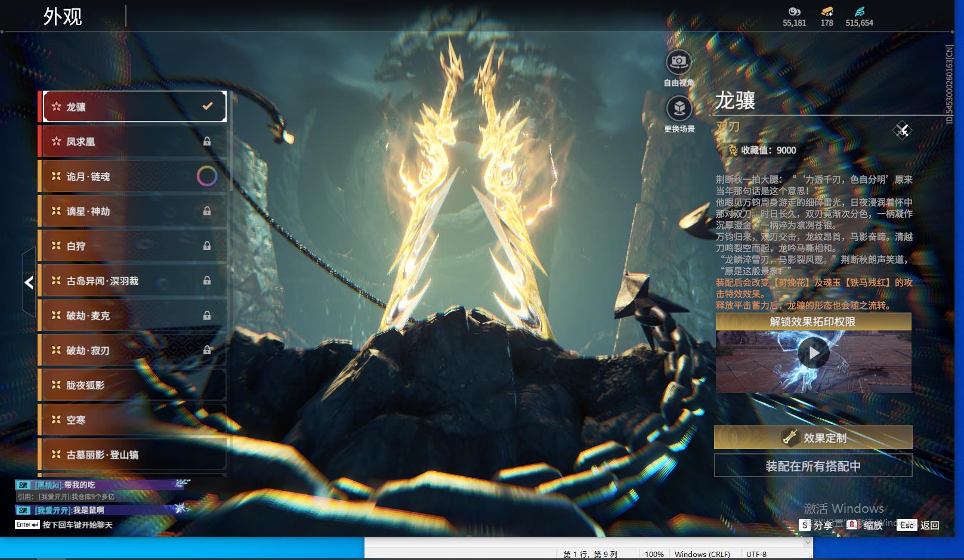964x560 pixels.
Task: Click the lock icon on the 破劫·寂刃 row
Action: (x=207, y=350)
